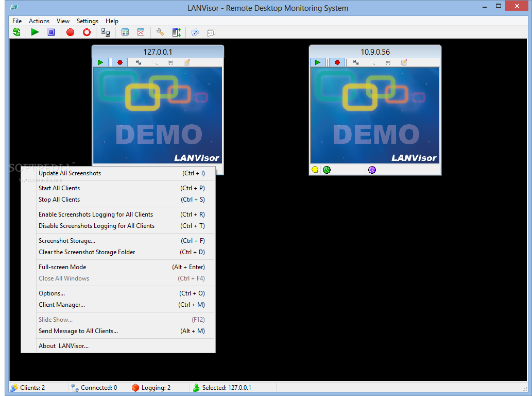Click gray monitor icon in 10.9.0.56 window
The image size is (532, 396).
(x=388, y=62)
